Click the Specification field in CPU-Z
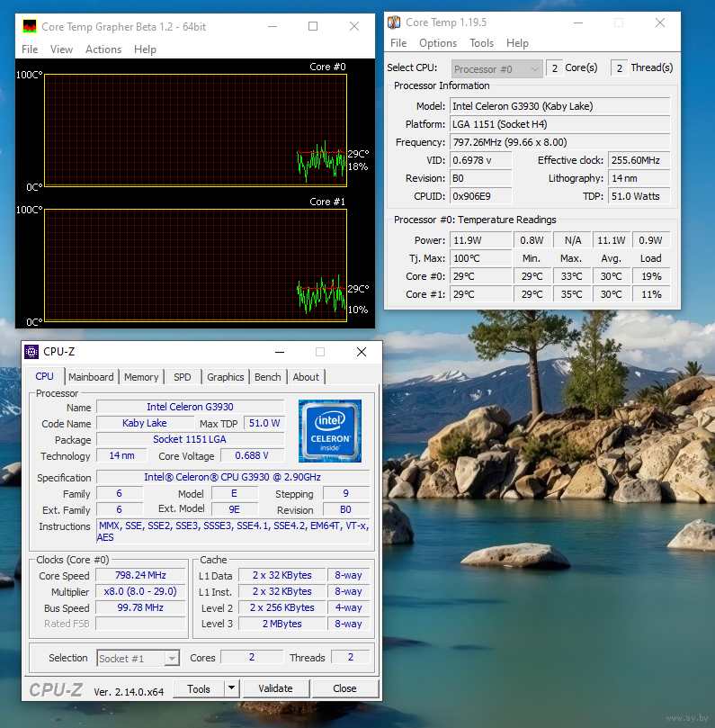 (x=232, y=478)
